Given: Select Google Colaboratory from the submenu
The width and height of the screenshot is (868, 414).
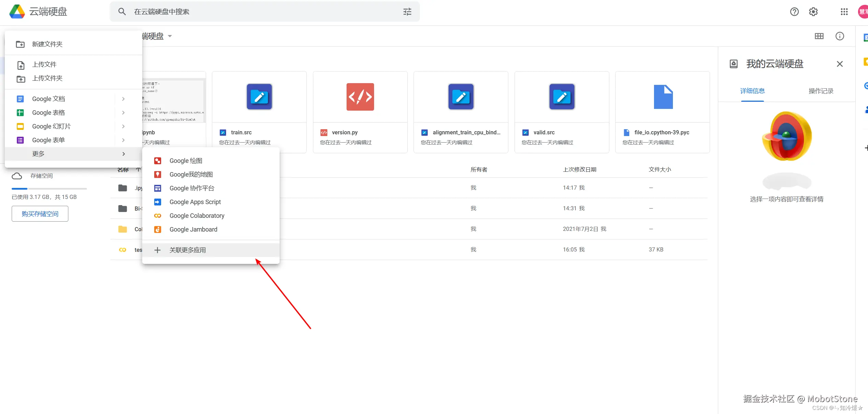Looking at the screenshot, I should [196, 216].
